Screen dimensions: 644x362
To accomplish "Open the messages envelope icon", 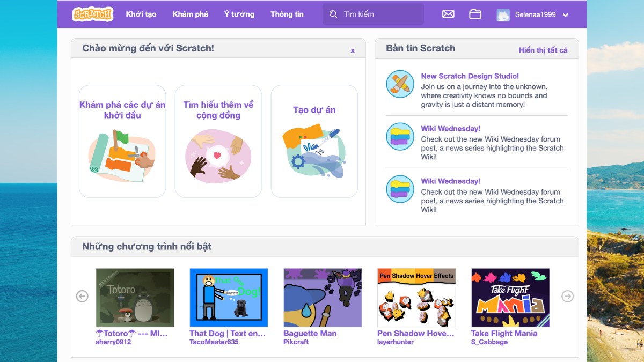I will [448, 14].
